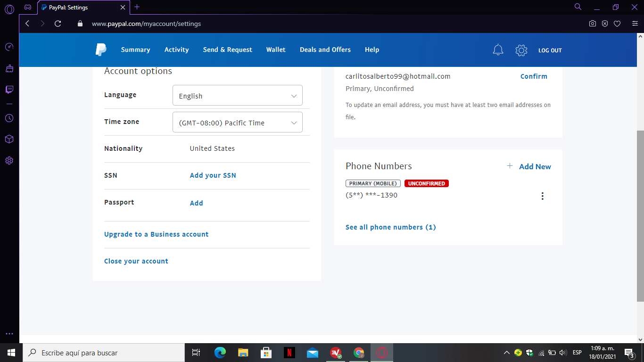
Task: Open the Mail app from taskbar
Action: (x=313, y=353)
